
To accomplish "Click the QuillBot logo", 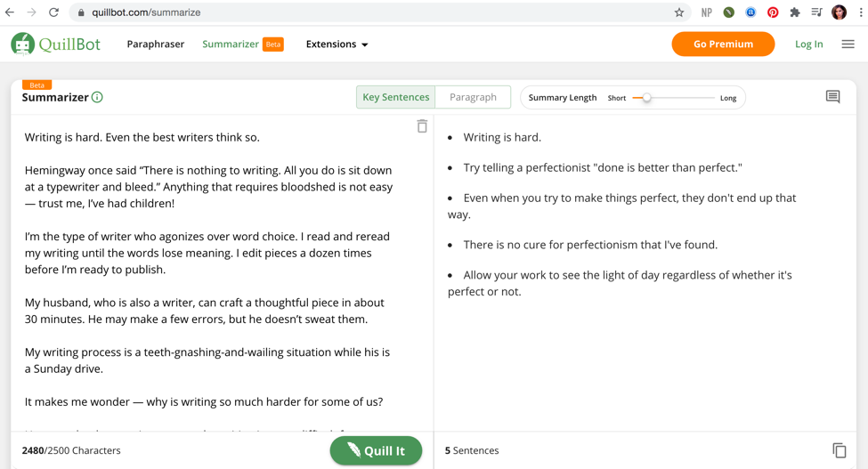I will click(55, 44).
